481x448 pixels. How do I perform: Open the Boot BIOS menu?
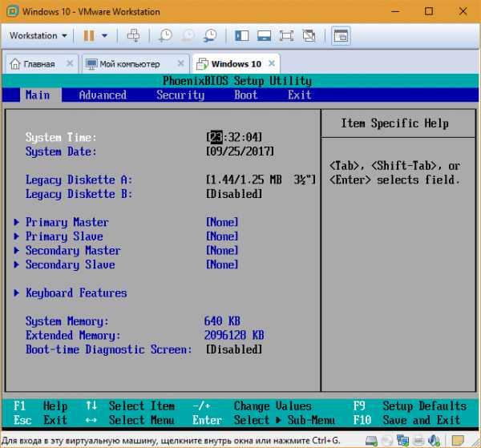tap(246, 95)
